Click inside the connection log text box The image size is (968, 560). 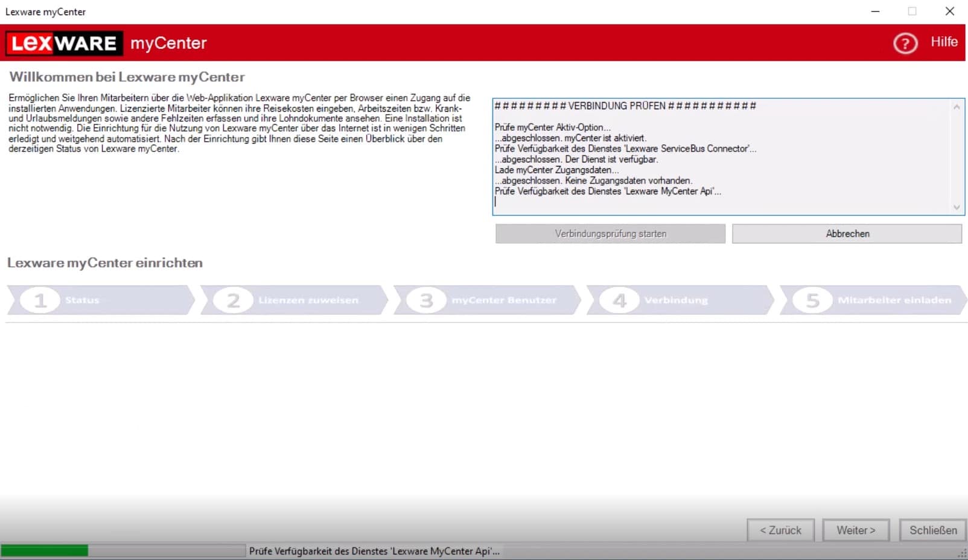728,157
